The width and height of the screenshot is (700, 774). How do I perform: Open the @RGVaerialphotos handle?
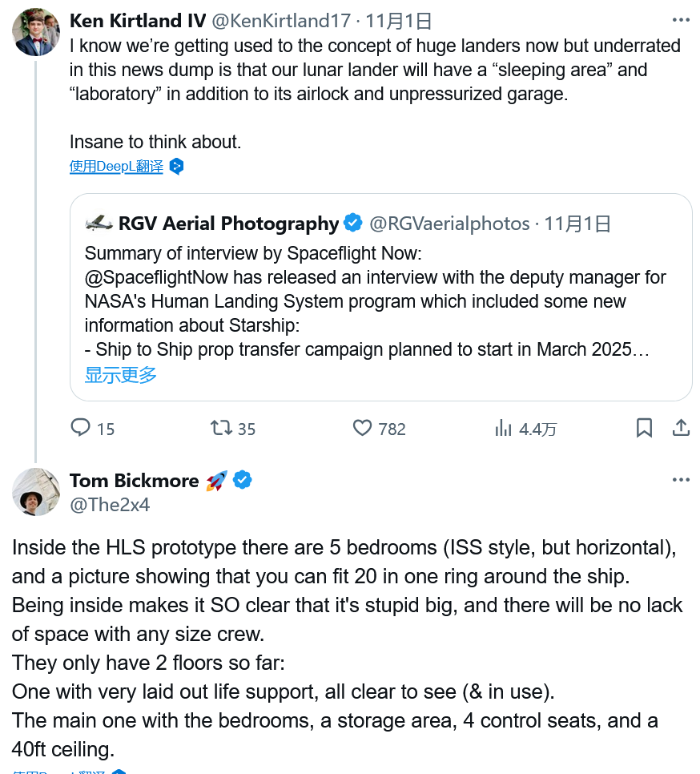[449, 224]
